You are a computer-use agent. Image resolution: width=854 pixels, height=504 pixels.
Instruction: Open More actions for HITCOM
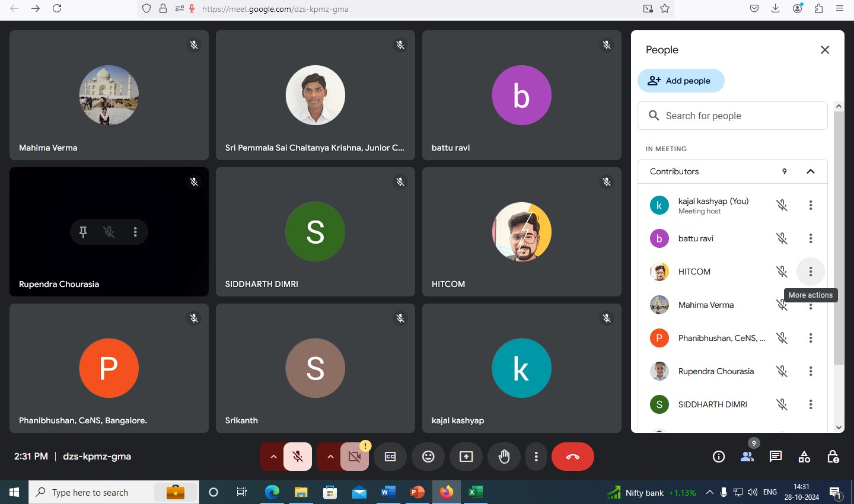(x=810, y=272)
